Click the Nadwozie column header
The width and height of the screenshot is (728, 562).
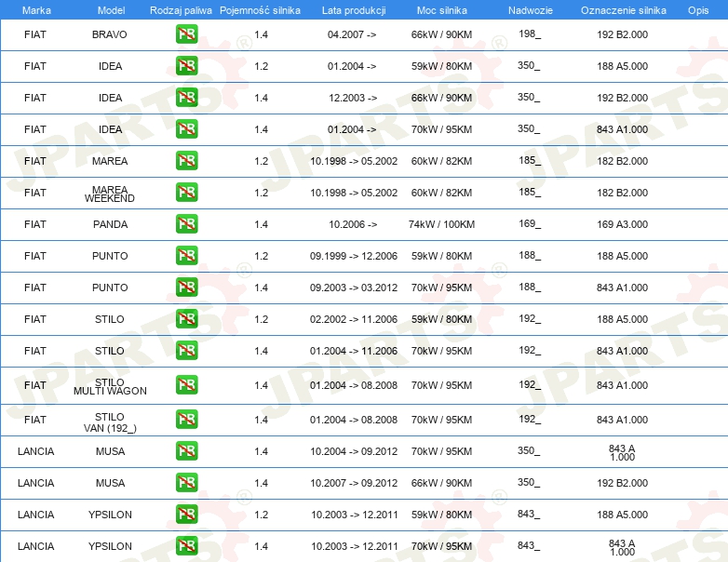point(531,10)
